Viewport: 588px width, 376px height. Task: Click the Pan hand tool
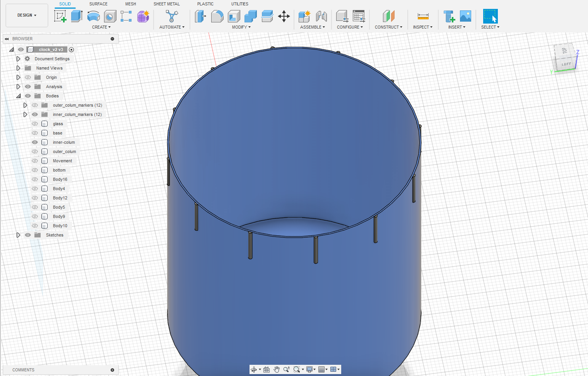click(x=277, y=369)
